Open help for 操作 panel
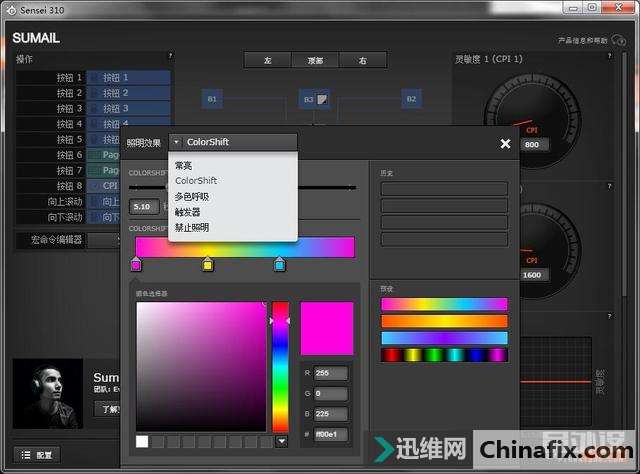 point(170,56)
